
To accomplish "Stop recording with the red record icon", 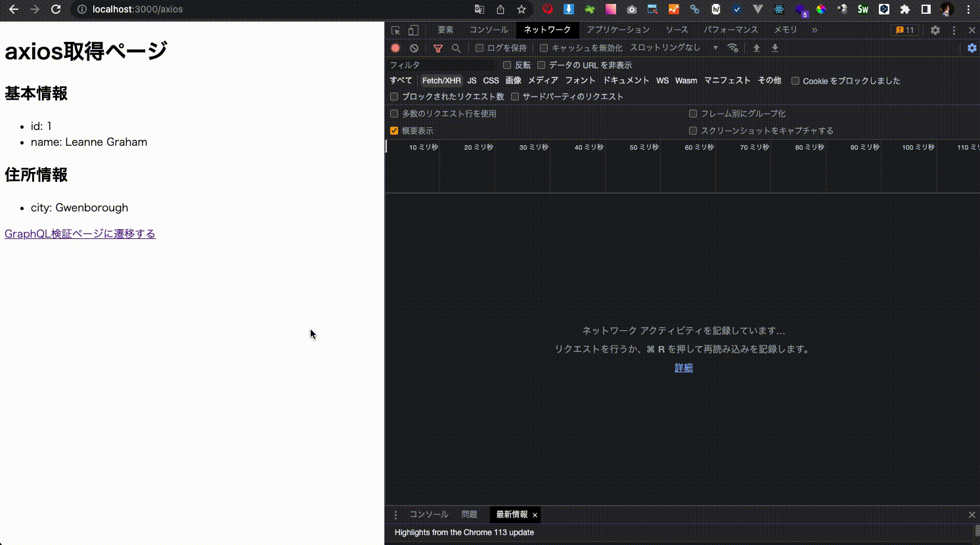I will (x=395, y=47).
